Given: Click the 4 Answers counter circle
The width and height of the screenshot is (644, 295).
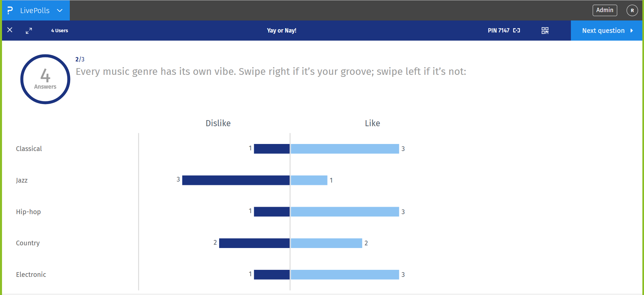Looking at the screenshot, I should 45,79.
